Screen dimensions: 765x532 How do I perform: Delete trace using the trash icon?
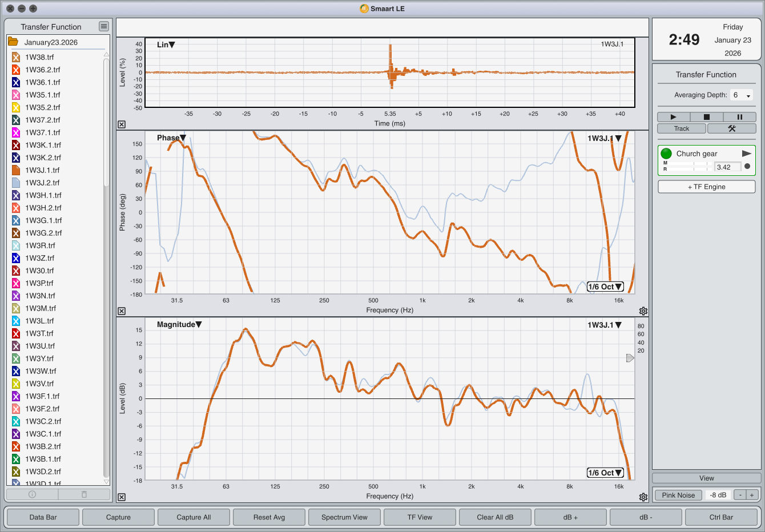[84, 494]
